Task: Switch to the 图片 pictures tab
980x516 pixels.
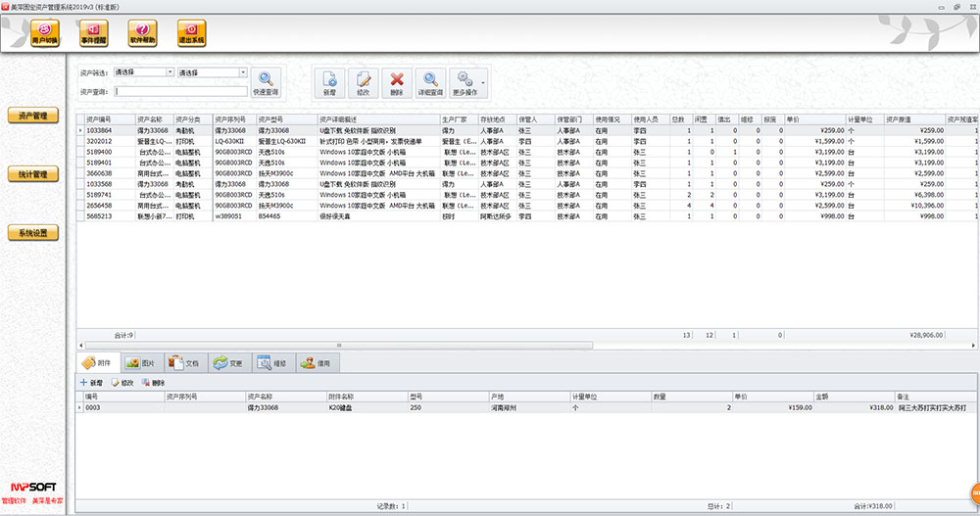Action: [141, 363]
